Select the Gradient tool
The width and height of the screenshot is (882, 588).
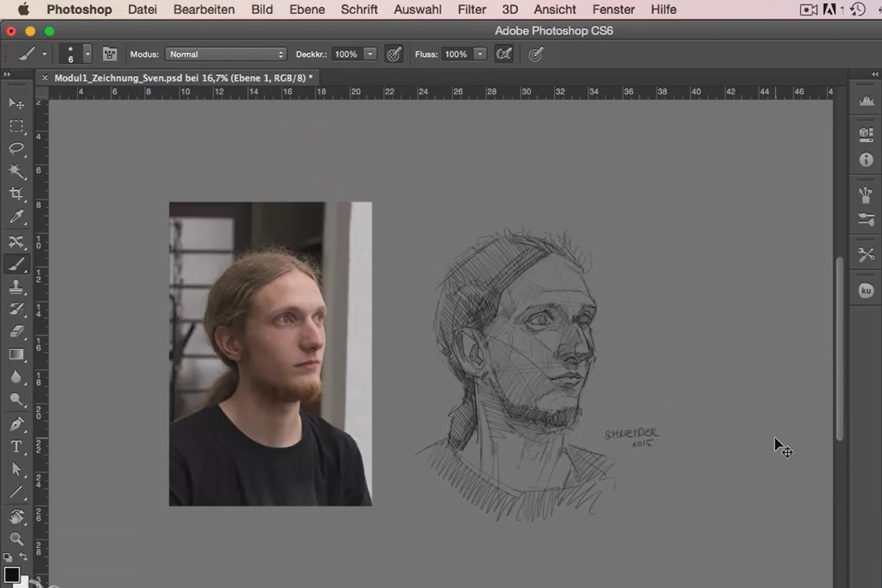tap(16, 354)
